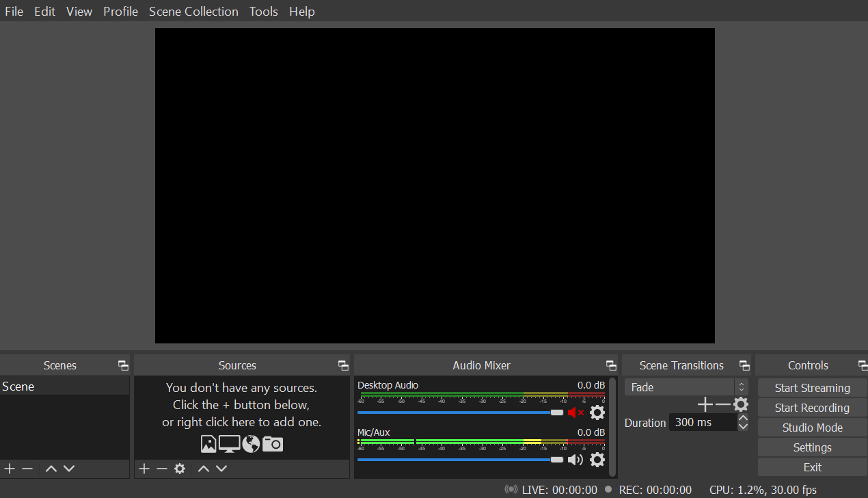Unmute Desktop Audio speaker icon
This screenshot has height=498, width=868.
[x=575, y=412]
